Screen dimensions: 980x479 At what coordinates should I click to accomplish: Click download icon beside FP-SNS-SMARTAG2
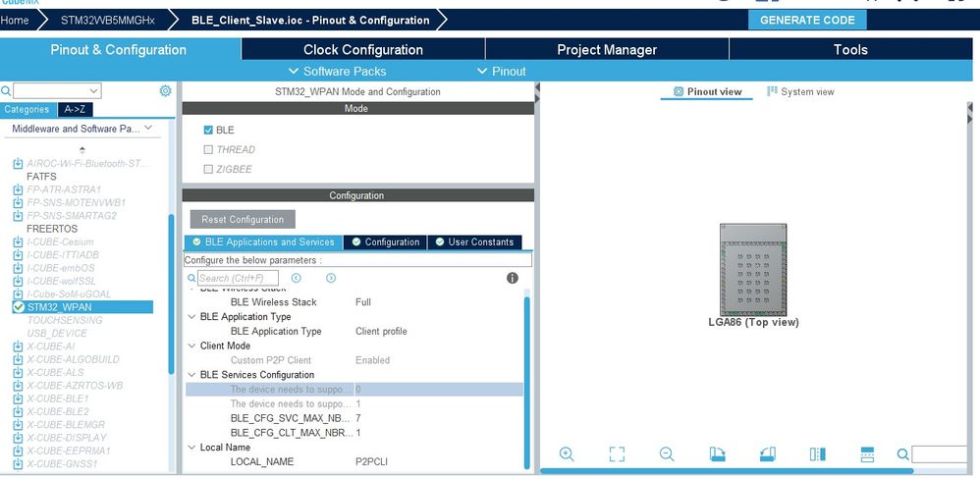click(18, 216)
